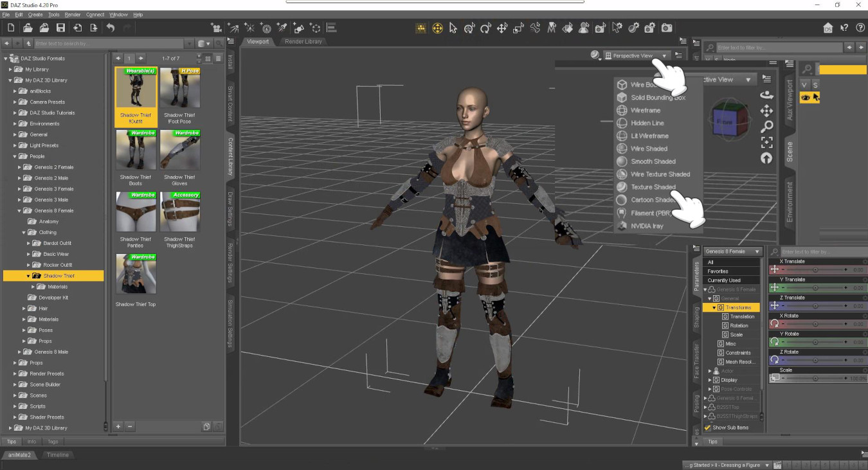Select the Node Selection tool
Viewport: 868px width, 470px height.
click(x=453, y=28)
